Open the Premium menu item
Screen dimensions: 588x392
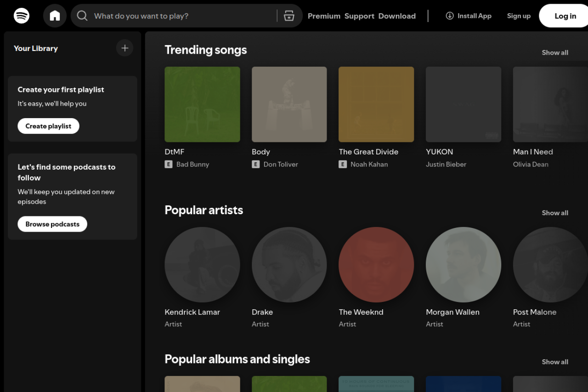click(323, 16)
